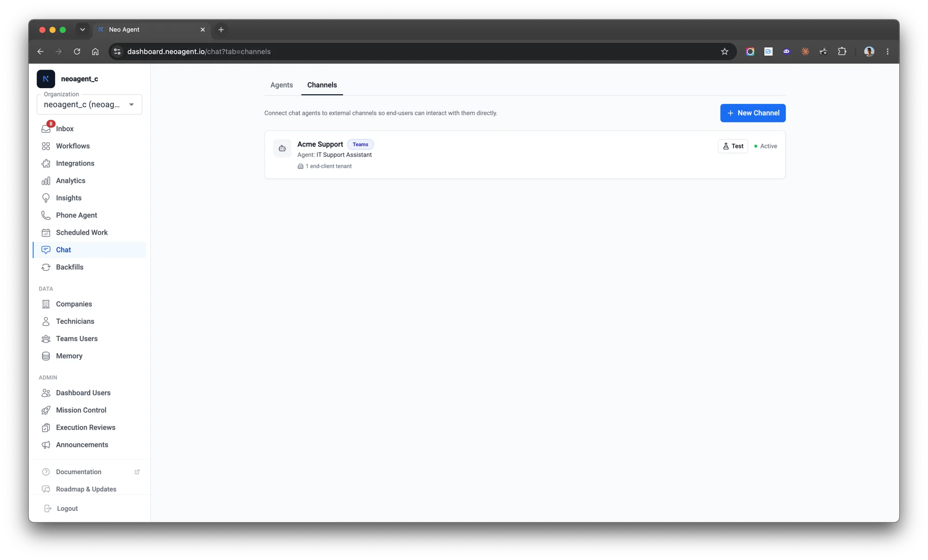
Task: Go to the Integrations page label
Action: coord(75,163)
